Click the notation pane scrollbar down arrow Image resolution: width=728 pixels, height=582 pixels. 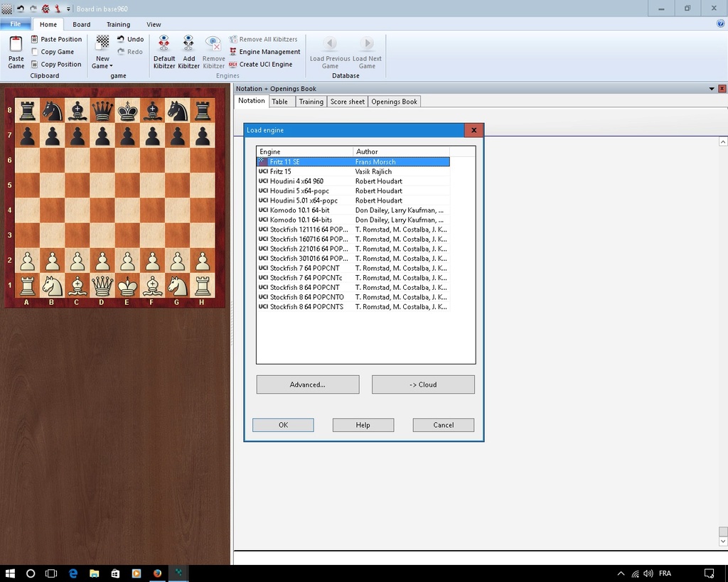click(723, 541)
